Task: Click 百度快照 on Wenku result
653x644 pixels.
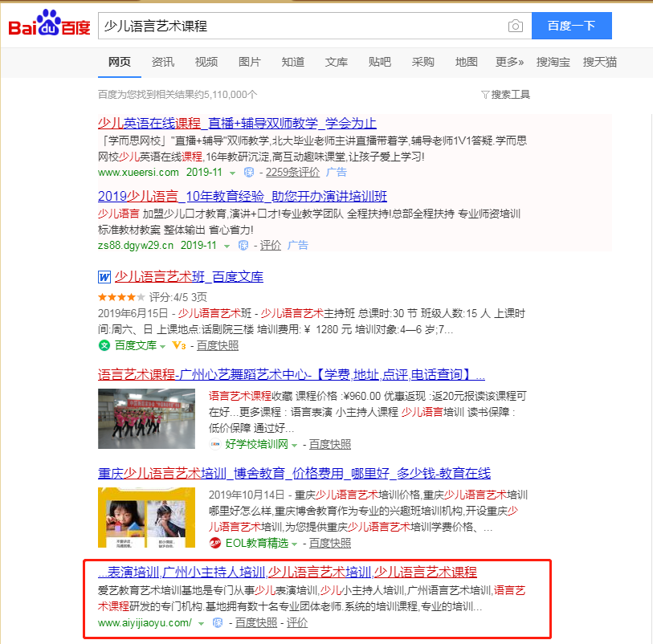Action: point(218,345)
